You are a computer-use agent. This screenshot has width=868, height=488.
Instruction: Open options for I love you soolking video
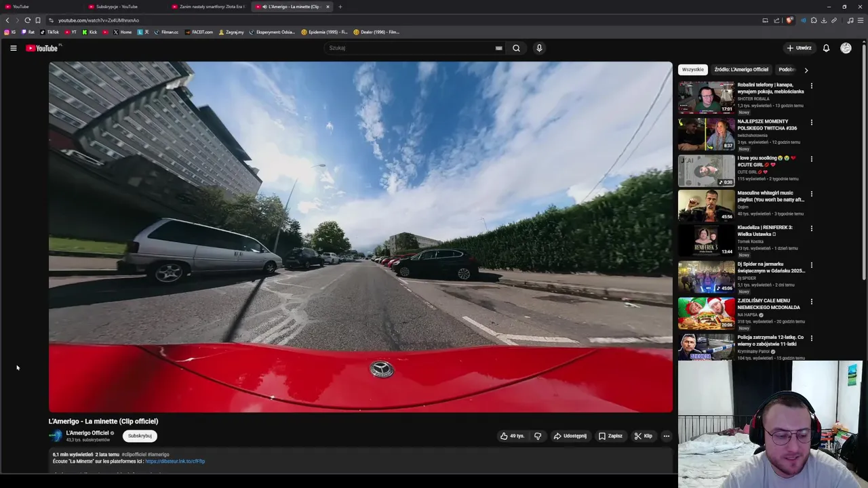(x=811, y=159)
